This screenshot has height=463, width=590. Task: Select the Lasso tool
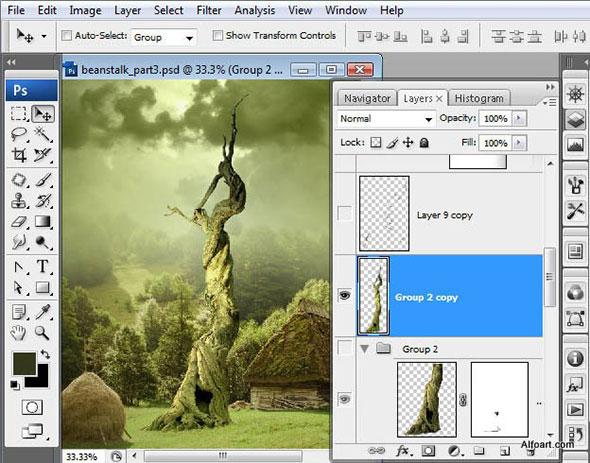pos(19,133)
